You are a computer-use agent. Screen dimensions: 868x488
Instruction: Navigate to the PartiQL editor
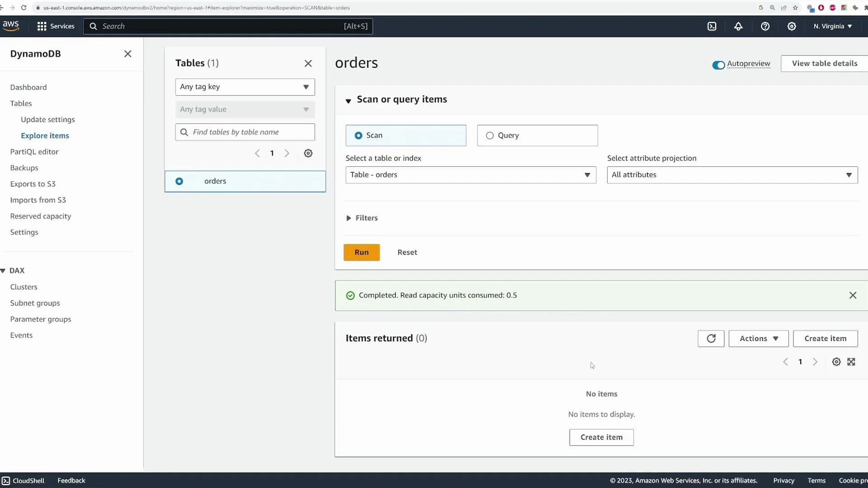[x=34, y=151]
